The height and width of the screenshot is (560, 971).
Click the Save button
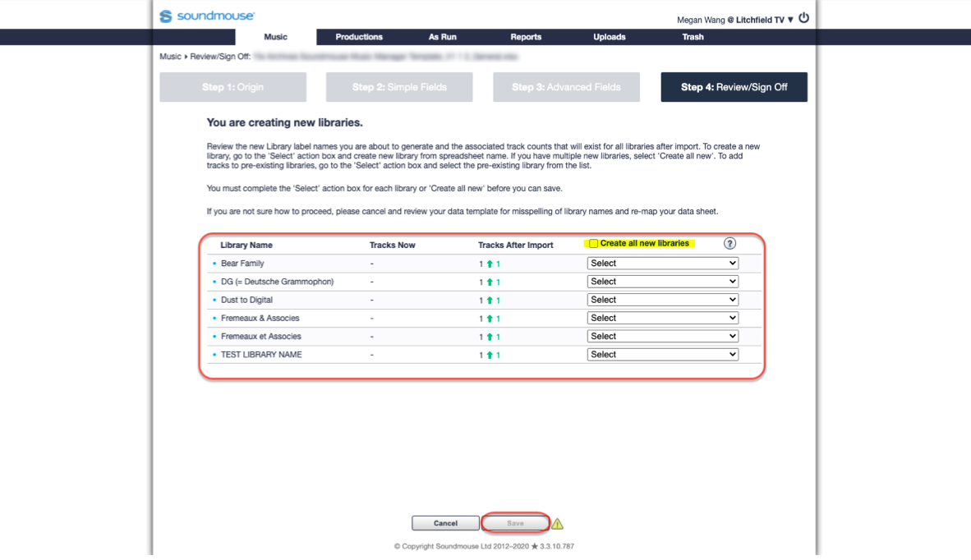pyautogui.click(x=515, y=524)
